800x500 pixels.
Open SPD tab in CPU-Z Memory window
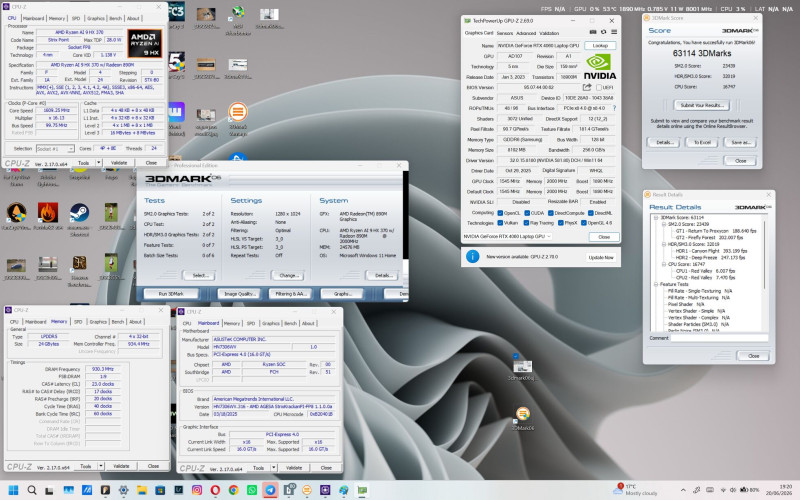click(78, 322)
